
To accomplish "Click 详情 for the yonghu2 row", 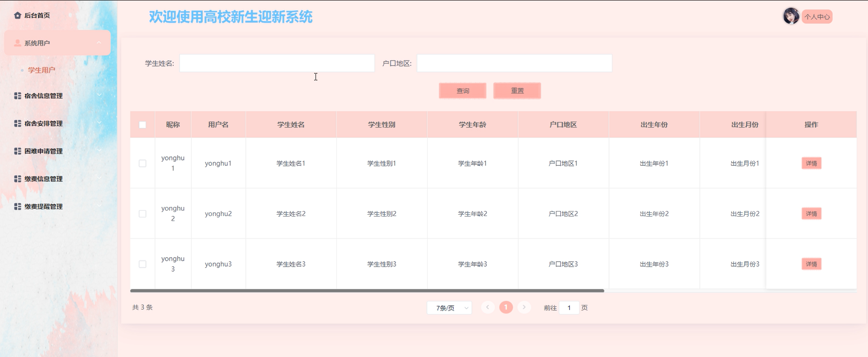I will pyautogui.click(x=811, y=214).
